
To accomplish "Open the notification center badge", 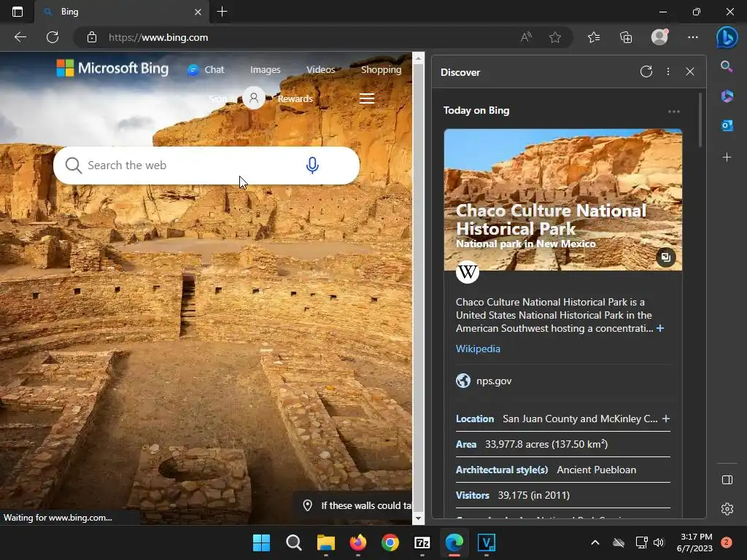I will click(x=727, y=542).
